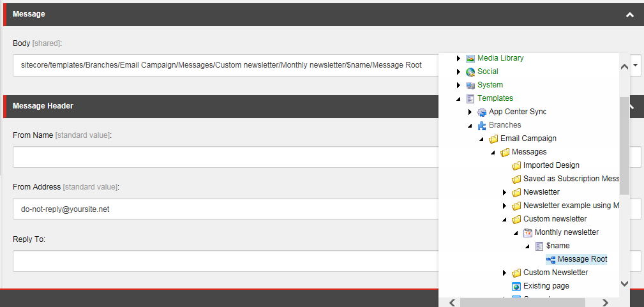Image resolution: width=644 pixels, height=307 pixels.
Task: Open the Body field dropdown arrow
Action: (636, 65)
